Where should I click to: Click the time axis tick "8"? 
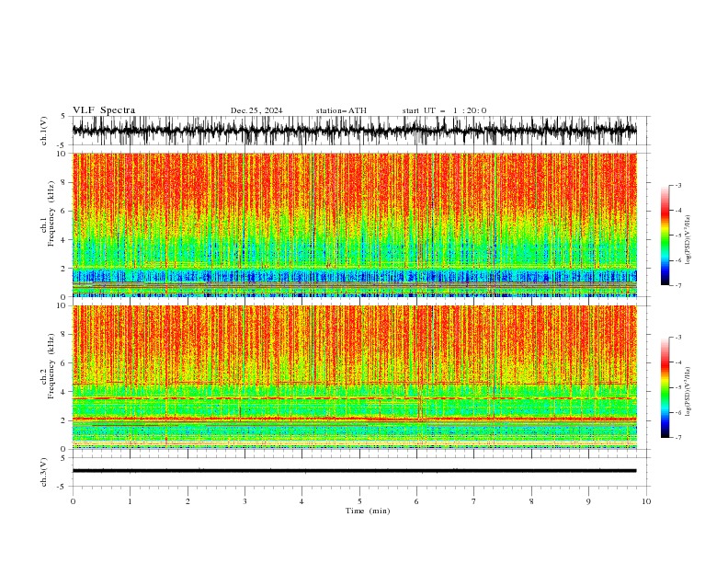tap(531, 501)
